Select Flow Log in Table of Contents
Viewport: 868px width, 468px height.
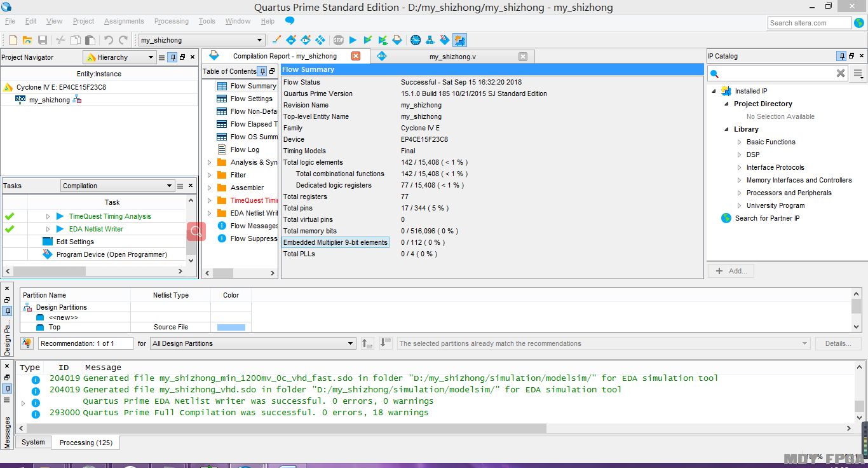(245, 149)
